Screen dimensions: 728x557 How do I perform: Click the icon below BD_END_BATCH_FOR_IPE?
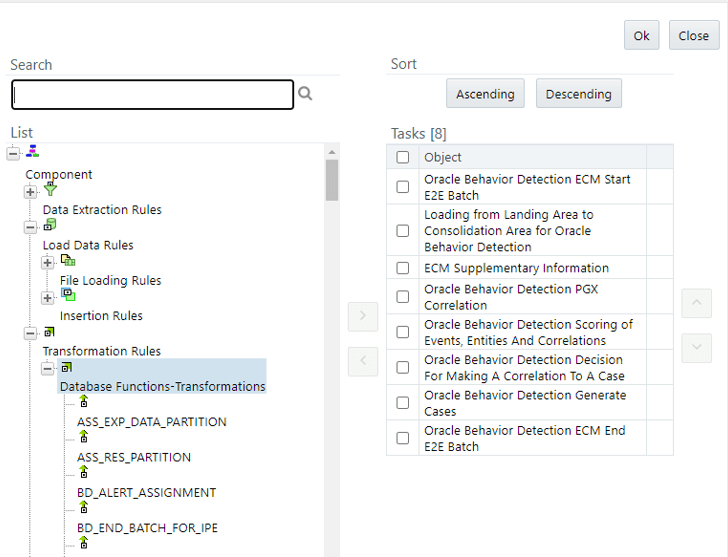point(84,542)
